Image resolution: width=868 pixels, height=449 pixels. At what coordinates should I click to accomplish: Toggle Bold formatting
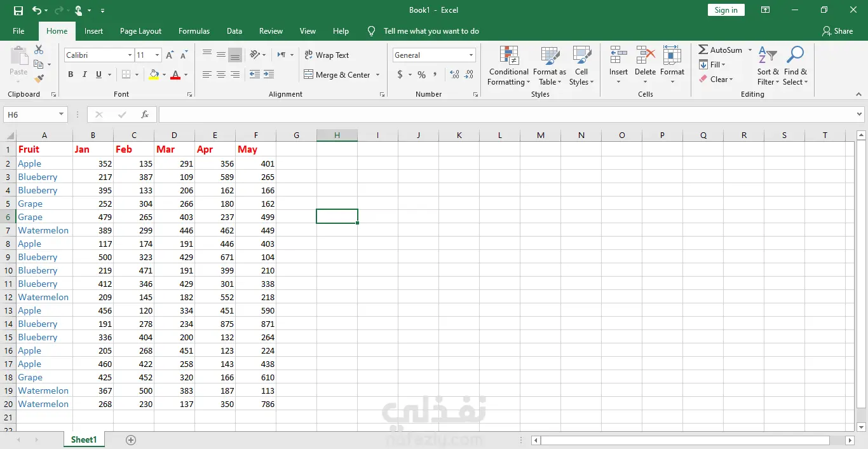click(71, 74)
